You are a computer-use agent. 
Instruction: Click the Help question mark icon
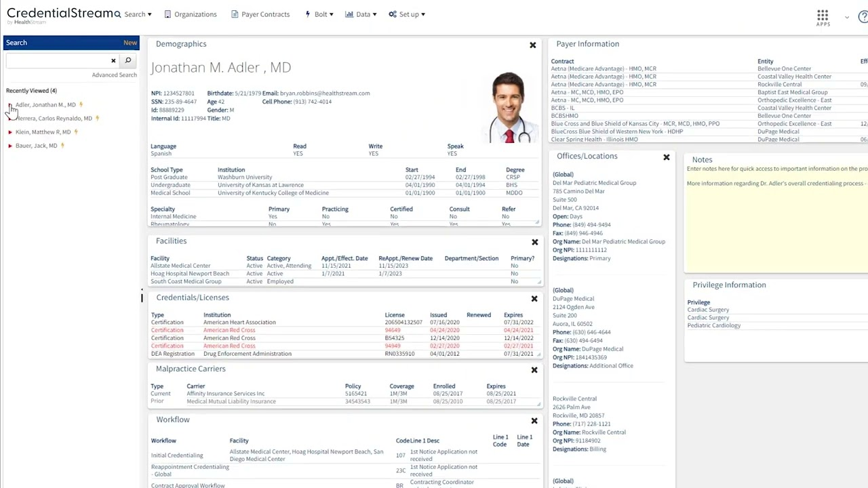pos(863,16)
